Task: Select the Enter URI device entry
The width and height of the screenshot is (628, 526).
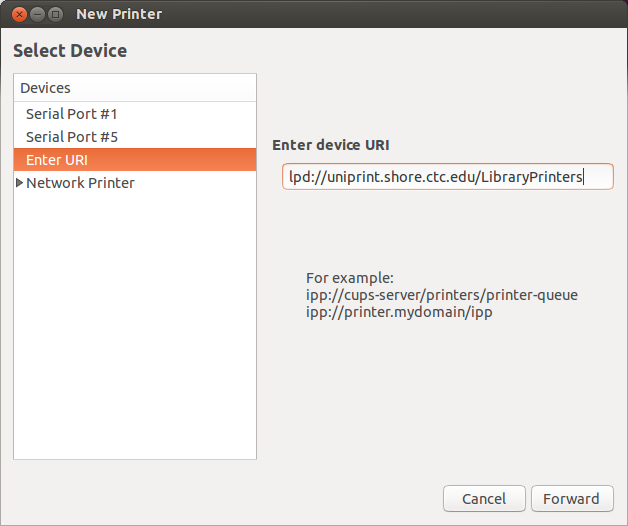Action: 135,160
